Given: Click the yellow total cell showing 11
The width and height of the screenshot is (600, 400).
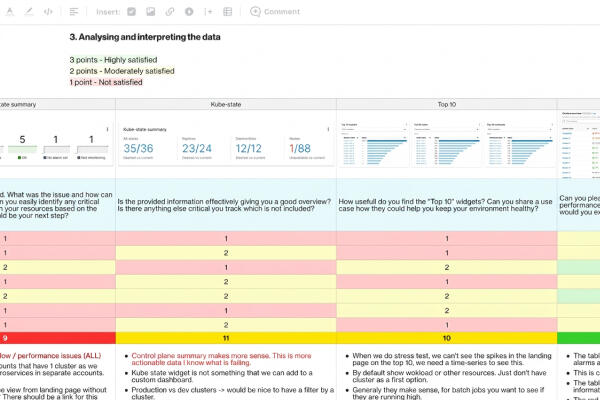Looking at the screenshot, I should [x=226, y=338].
